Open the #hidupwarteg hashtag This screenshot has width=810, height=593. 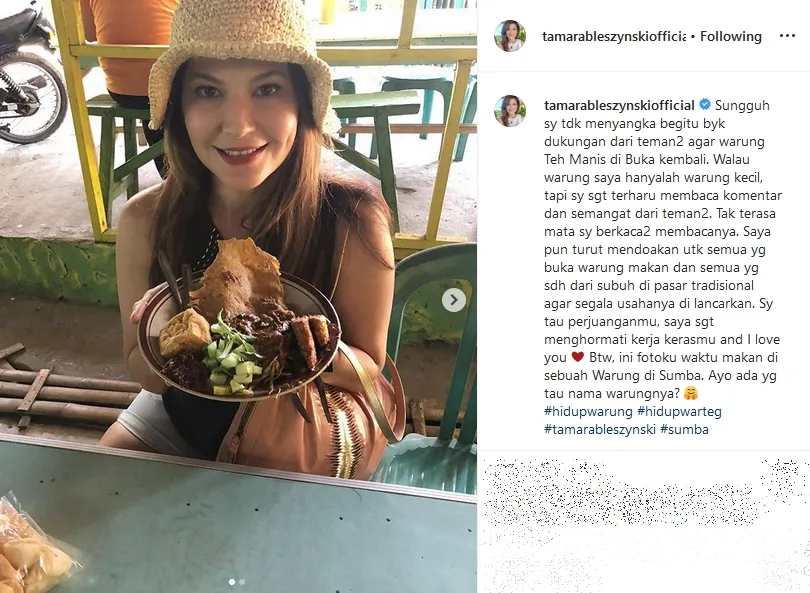tap(679, 412)
